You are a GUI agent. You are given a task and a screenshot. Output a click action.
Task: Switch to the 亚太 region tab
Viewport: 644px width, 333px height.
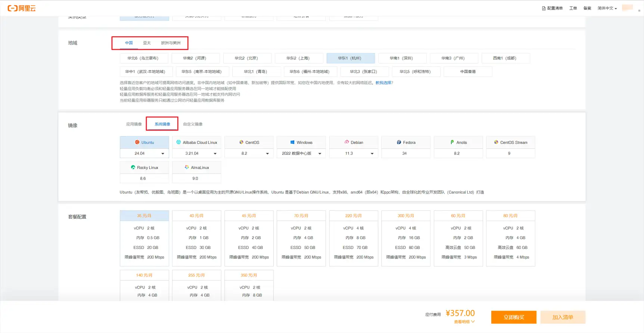(147, 43)
